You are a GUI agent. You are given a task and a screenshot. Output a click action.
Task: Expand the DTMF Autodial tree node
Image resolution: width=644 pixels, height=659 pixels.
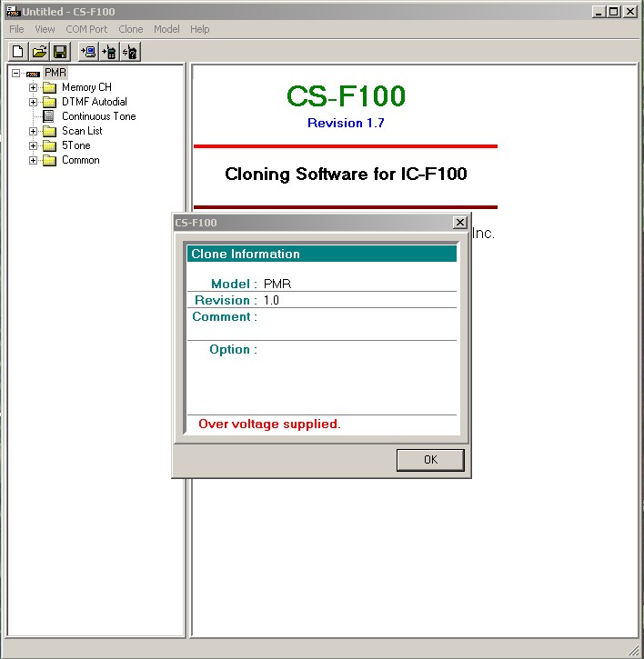pyautogui.click(x=33, y=102)
